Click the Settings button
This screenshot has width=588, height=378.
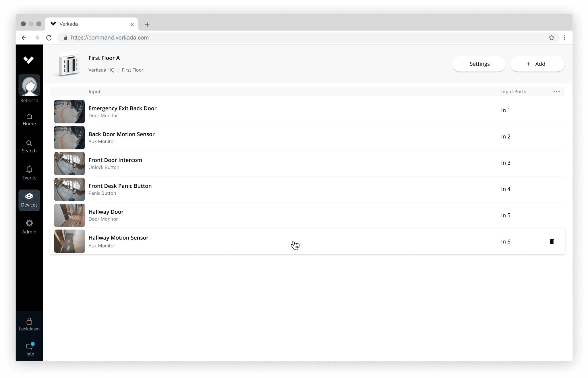point(479,64)
